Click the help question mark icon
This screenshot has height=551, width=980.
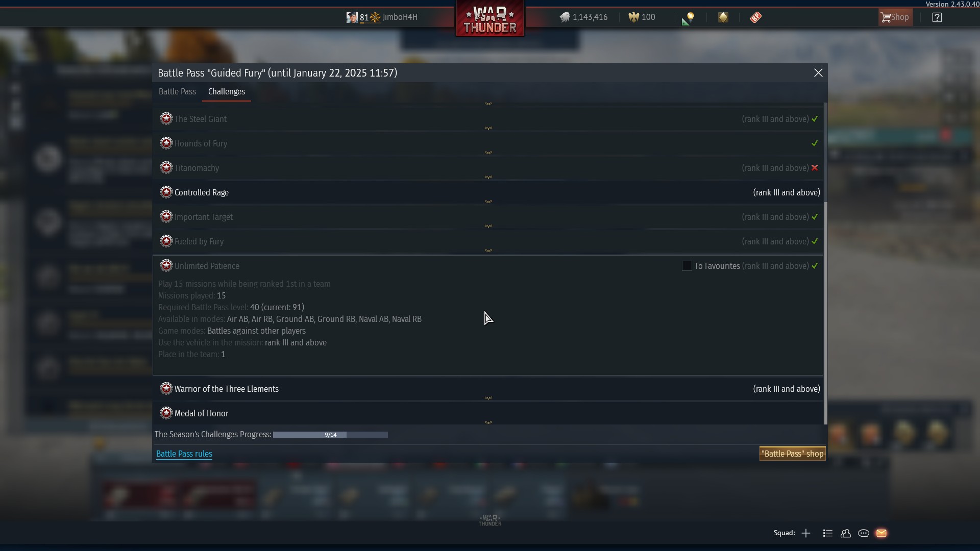pyautogui.click(x=937, y=17)
